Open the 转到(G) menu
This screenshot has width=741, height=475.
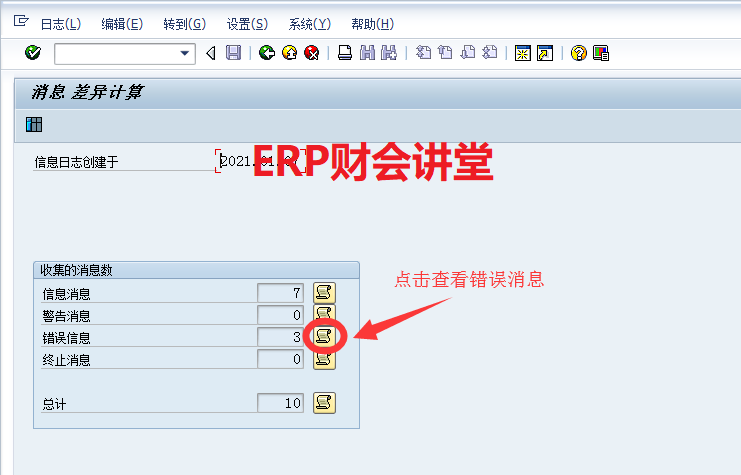[184, 24]
